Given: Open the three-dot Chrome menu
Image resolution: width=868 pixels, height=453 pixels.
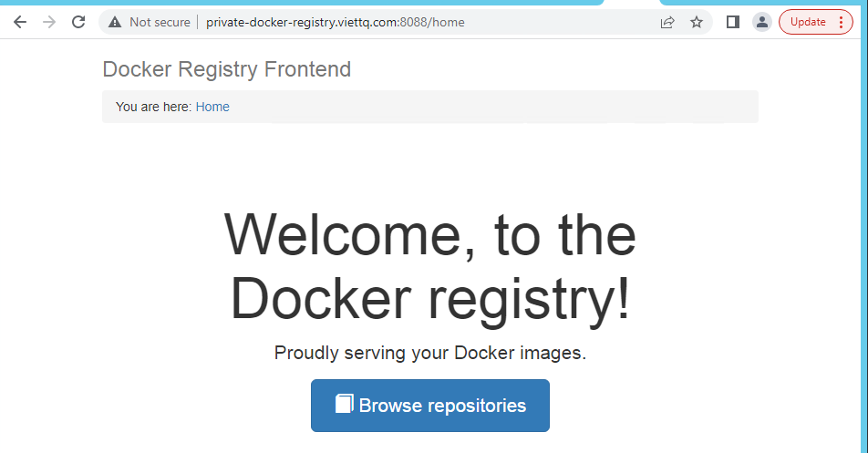Looking at the screenshot, I should tap(841, 22).
